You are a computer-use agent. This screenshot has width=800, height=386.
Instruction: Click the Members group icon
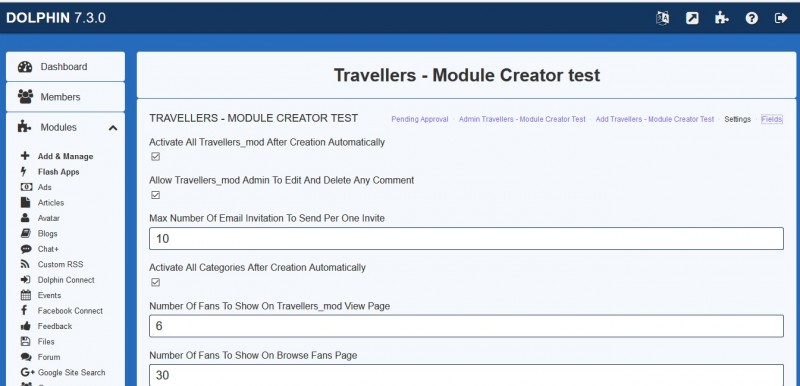[25, 96]
